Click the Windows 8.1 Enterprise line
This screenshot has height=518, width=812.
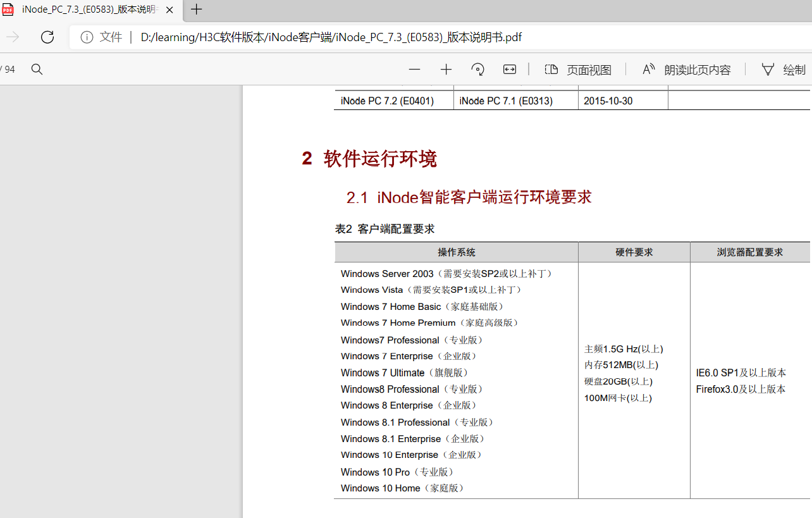(x=414, y=439)
